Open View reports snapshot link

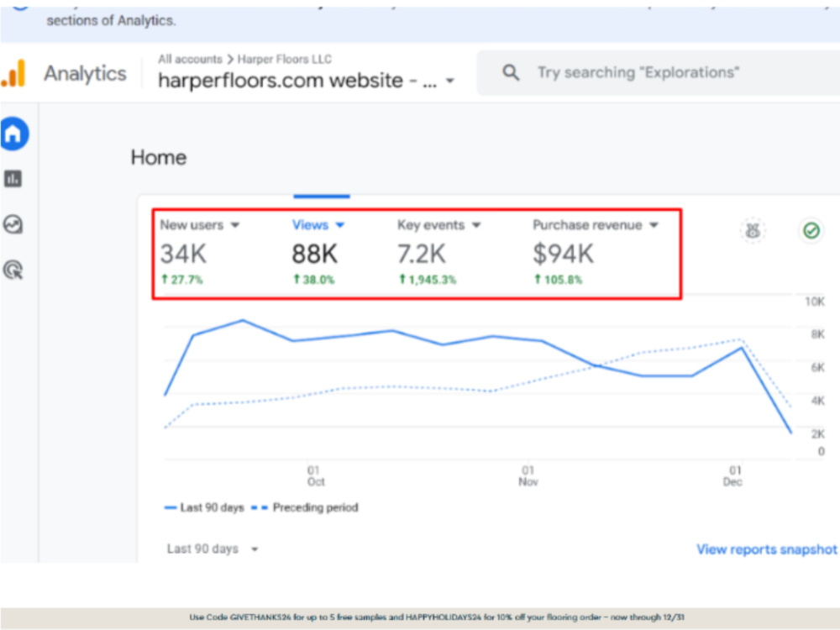[767, 549]
